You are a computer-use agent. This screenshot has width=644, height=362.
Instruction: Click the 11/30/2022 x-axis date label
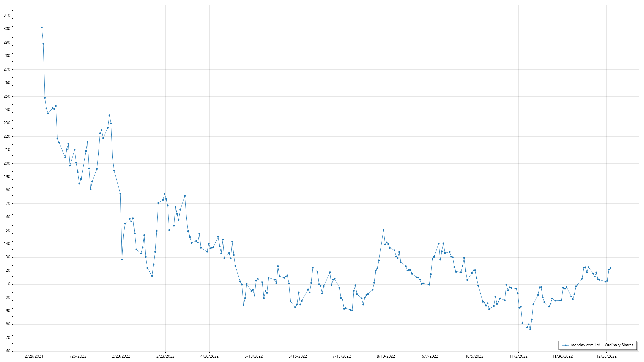562,356
